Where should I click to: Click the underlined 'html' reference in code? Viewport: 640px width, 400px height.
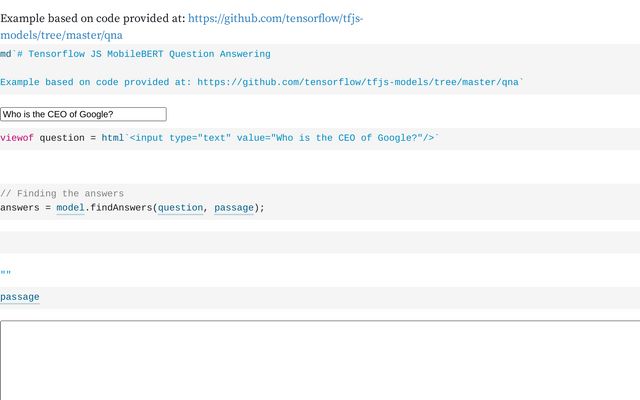112,138
